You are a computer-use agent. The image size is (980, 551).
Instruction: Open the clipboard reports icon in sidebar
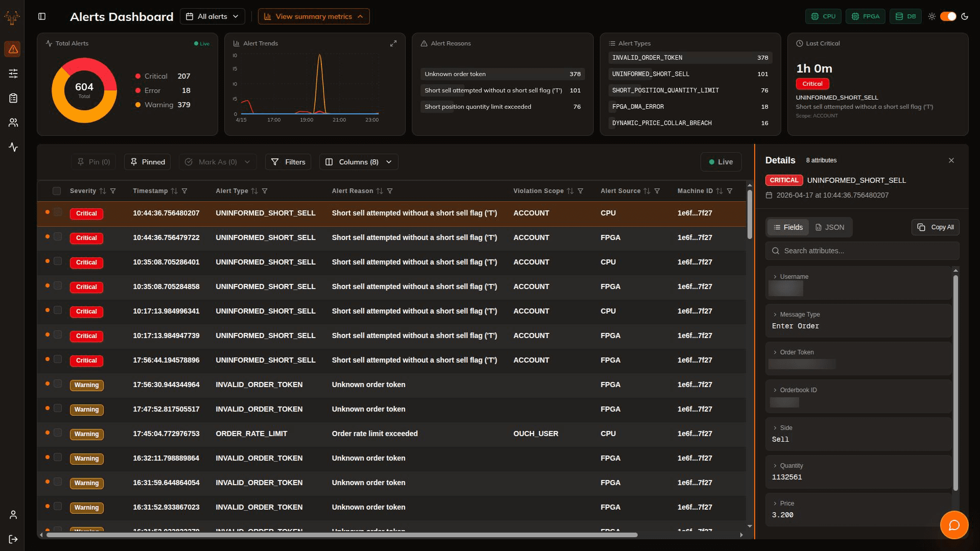click(13, 98)
